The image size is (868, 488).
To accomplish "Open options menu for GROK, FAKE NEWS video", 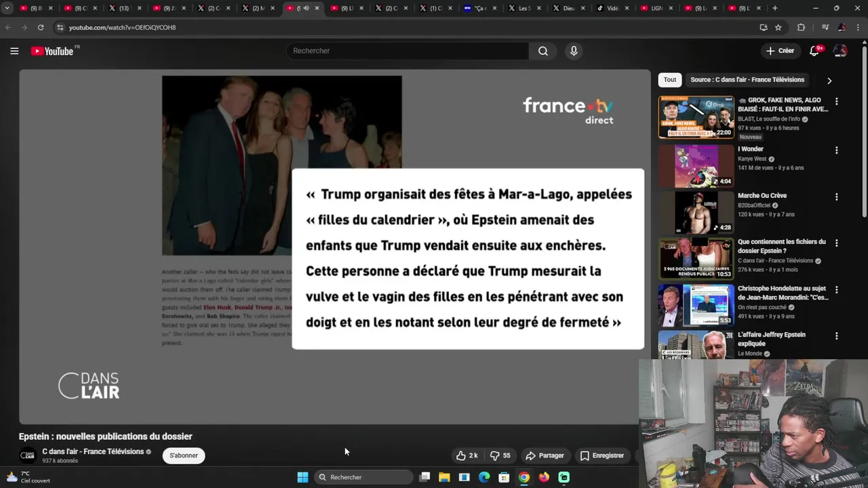I will pos(837,102).
